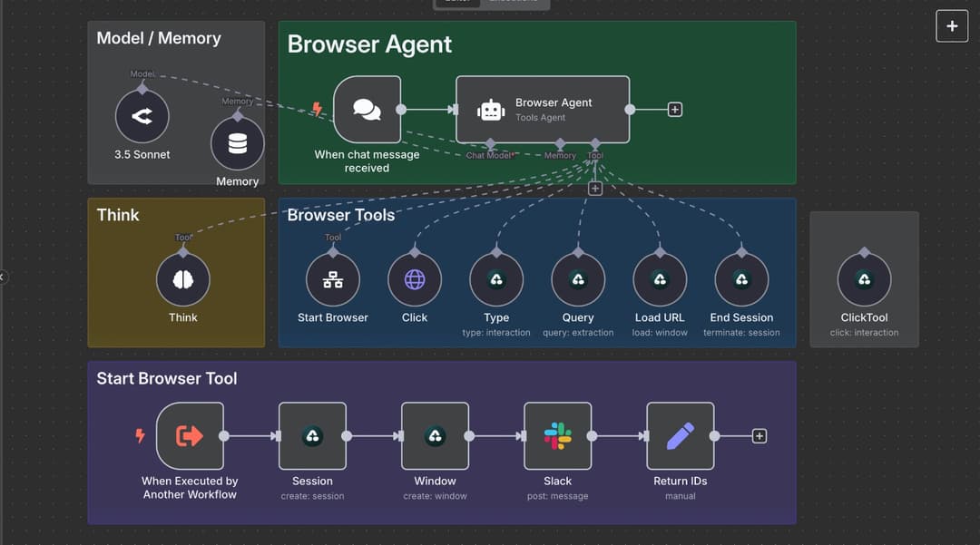Open the Memory node
Screen dimensions: 980x545
237,143
